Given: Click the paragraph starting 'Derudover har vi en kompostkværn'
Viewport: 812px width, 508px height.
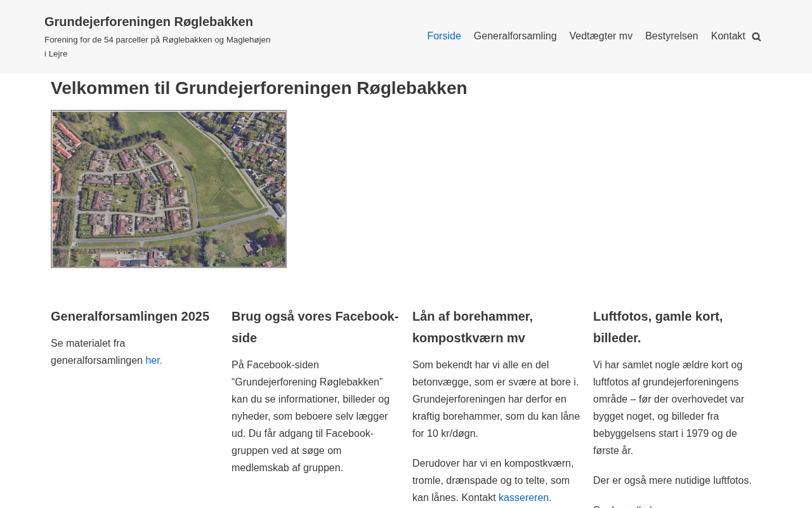Looking at the screenshot, I should pos(493,481).
